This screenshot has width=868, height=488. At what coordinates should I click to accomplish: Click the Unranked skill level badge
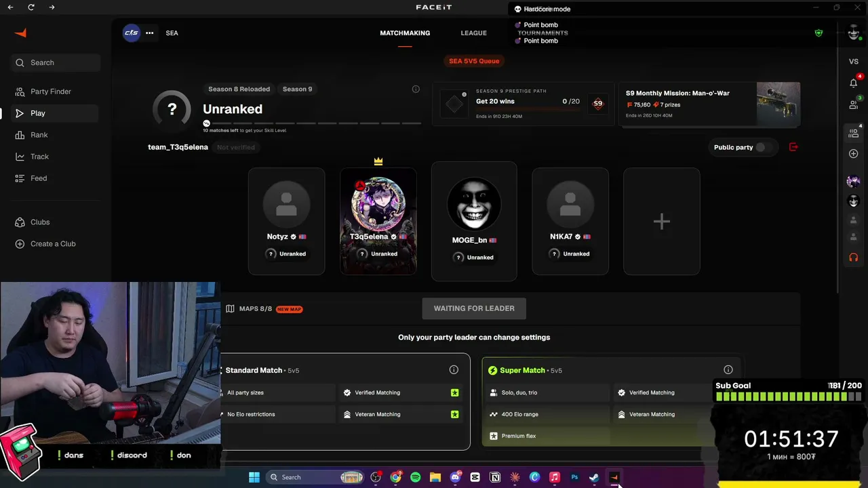tap(172, 109)
